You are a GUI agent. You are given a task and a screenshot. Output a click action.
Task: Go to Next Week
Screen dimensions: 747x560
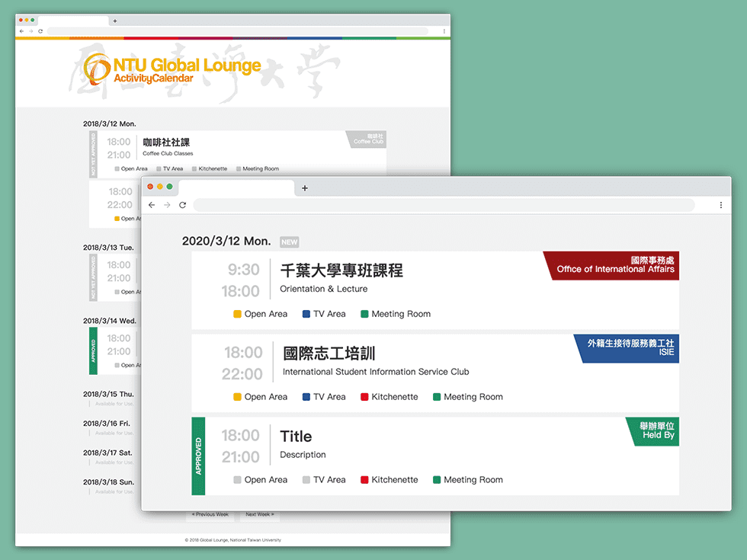tap(260, 514)
